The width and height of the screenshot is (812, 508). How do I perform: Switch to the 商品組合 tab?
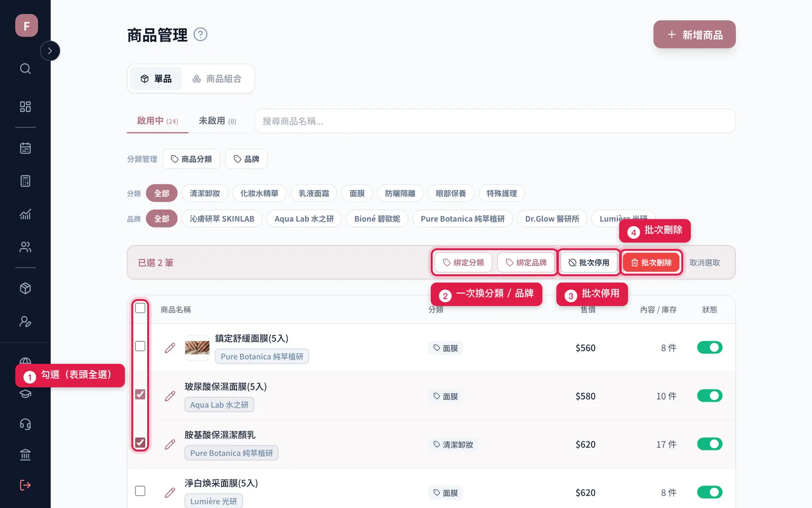click(217, 79)
